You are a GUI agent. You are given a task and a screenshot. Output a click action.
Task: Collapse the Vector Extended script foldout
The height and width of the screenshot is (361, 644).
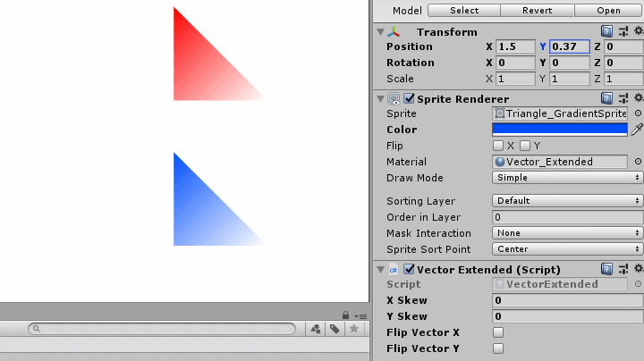pos(381,270)
